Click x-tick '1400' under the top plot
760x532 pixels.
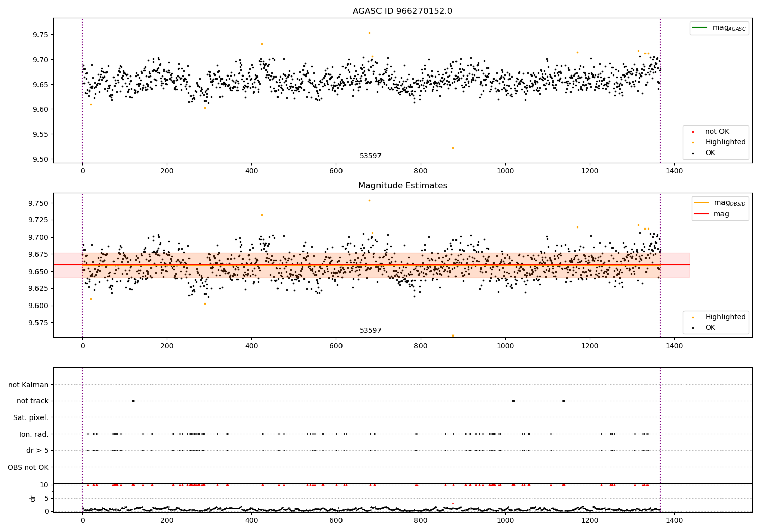pos(674,171)
